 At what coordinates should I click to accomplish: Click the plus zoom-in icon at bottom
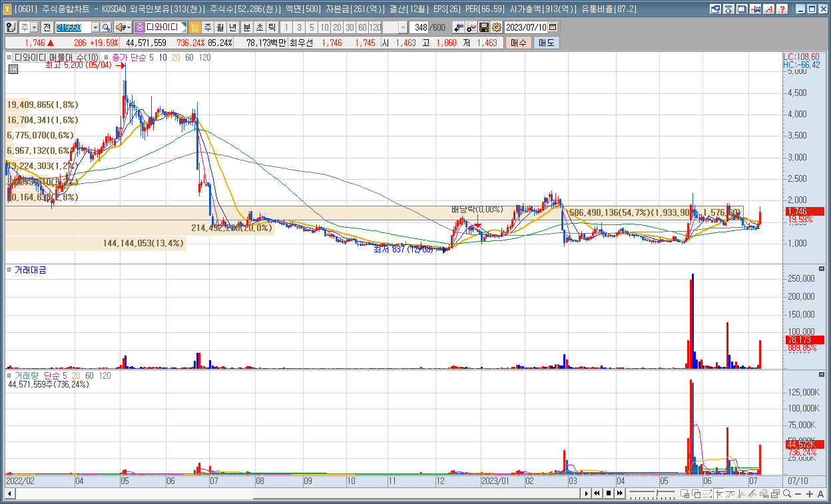point(810,494)
